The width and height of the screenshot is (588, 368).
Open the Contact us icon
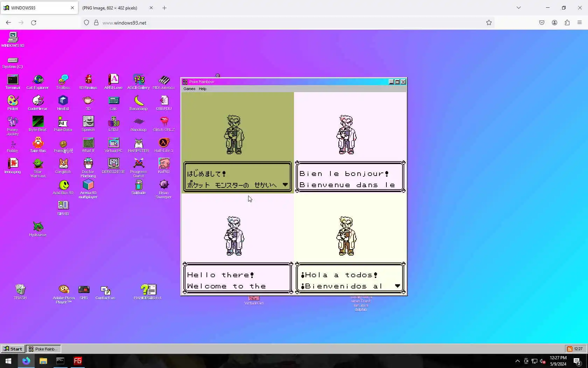click(x=105, y=292)
